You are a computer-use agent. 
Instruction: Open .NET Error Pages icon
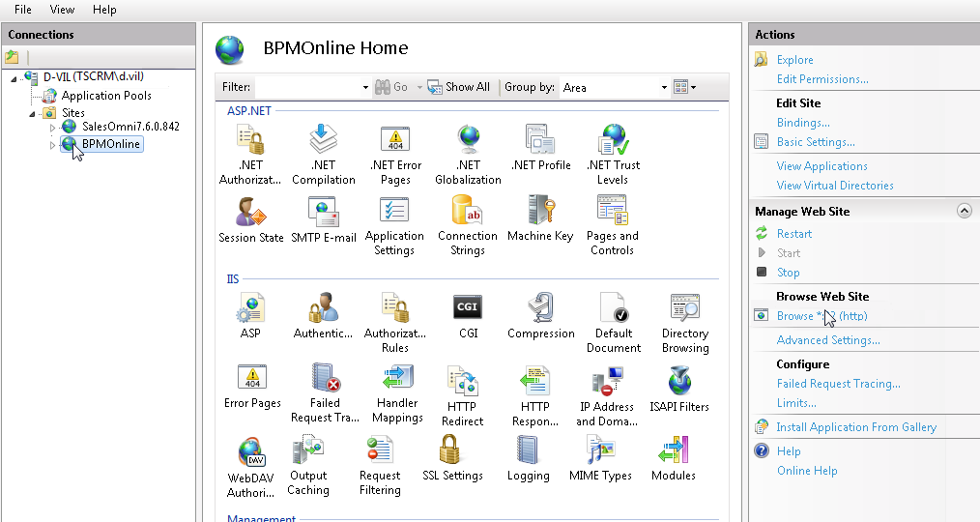[395, 154]
